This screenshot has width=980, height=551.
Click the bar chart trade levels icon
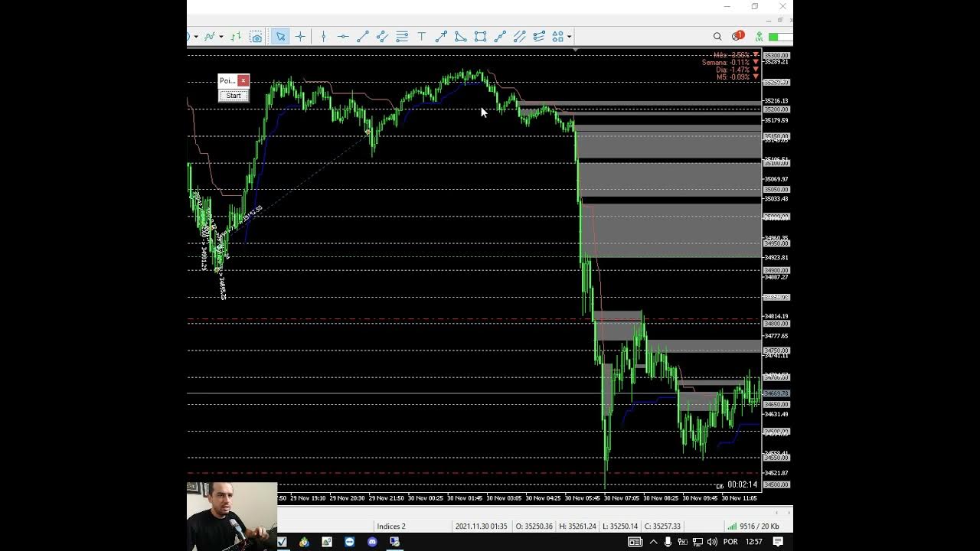pyautogui.click(x=236, y=36)
